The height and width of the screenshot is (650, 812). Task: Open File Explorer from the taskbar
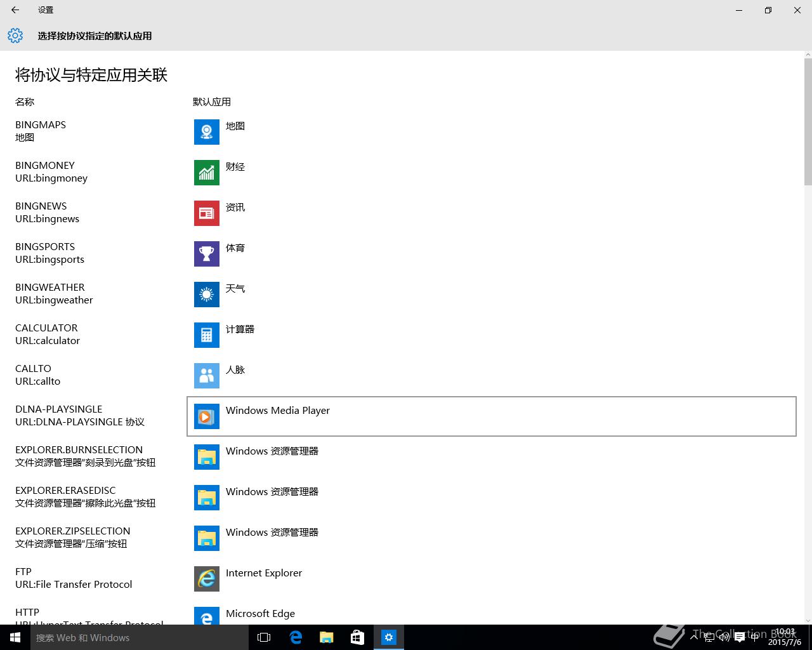tap(327, 637)
